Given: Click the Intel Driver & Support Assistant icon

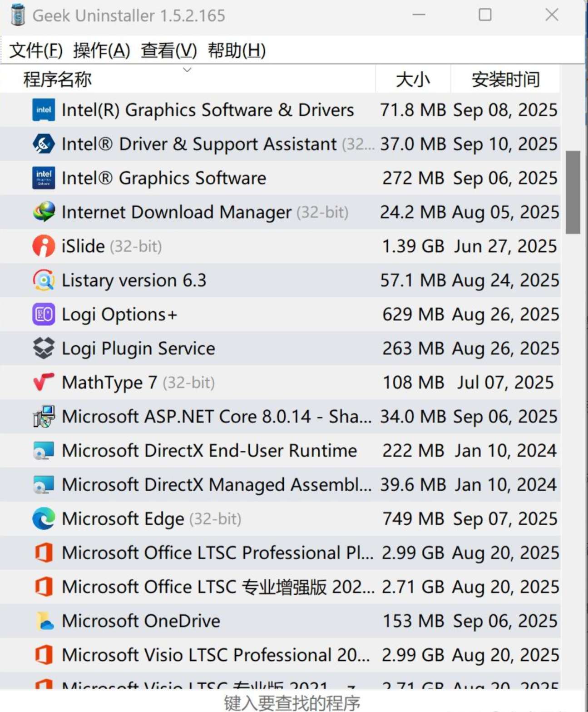Looking at the screenshot, I should tap(44, 144).
